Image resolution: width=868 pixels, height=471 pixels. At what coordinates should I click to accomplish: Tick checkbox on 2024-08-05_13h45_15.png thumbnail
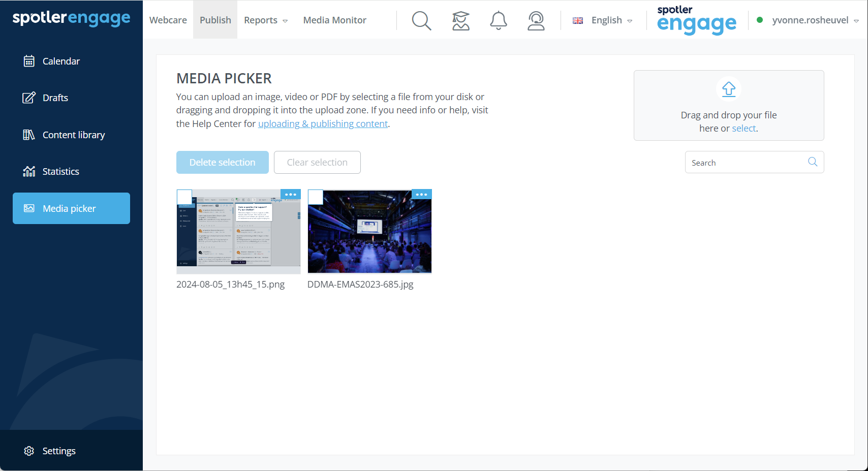pyautogui.click(x=184, y=197)
